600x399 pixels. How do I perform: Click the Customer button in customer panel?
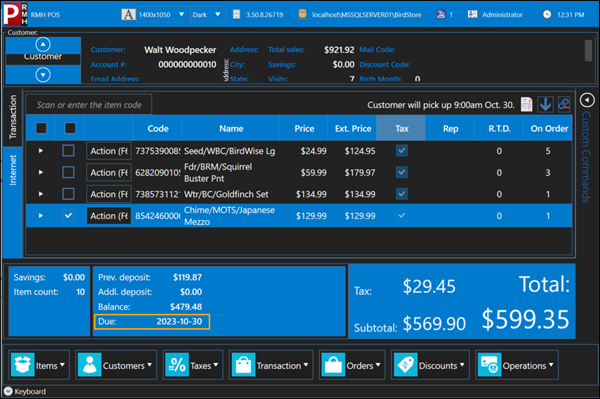coord(43,58)
